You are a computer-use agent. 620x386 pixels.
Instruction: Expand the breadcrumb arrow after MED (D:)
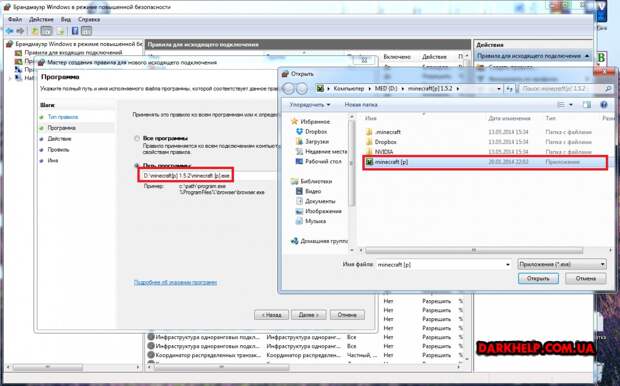tap(403, 89)
